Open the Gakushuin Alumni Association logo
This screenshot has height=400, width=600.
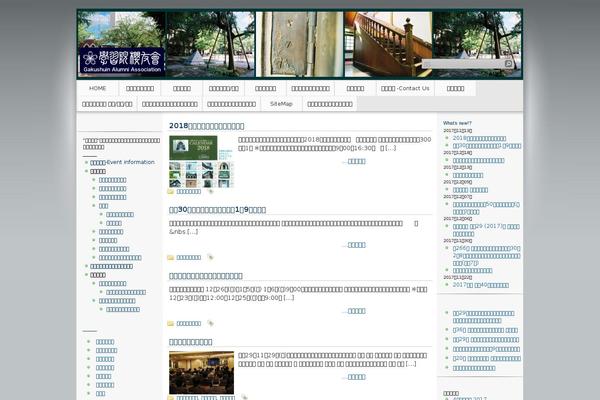coord(122,61)
